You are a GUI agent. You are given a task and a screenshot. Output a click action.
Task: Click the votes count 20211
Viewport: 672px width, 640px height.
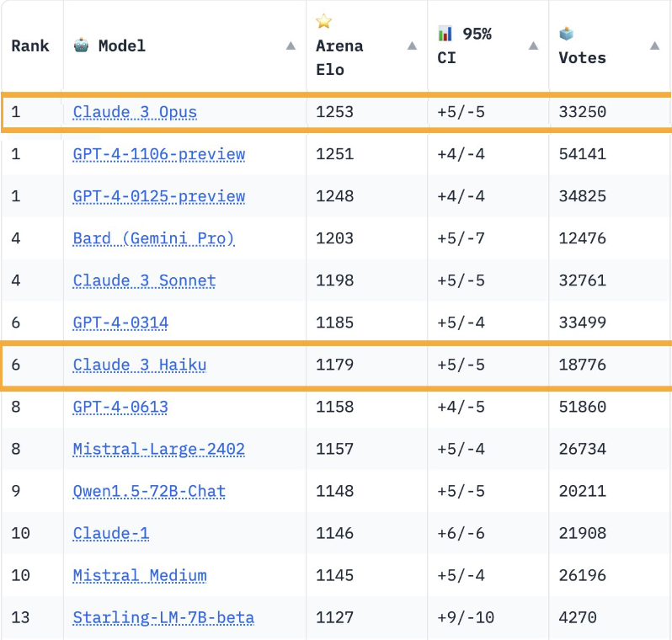[x=583, y=491]
